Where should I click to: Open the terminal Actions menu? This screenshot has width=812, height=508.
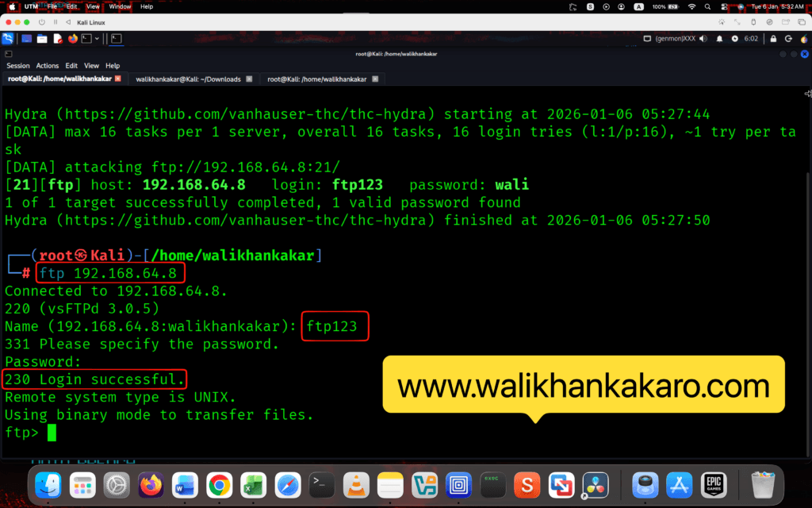point(47,66)
